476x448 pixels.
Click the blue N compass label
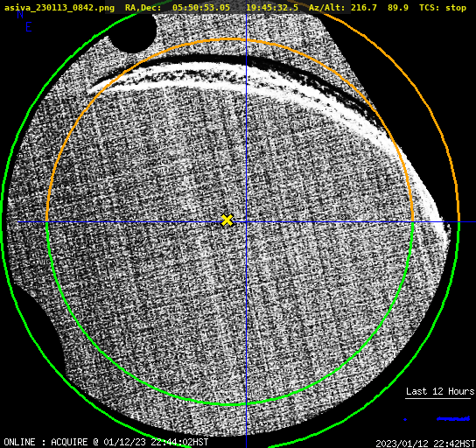pos(20,14)
